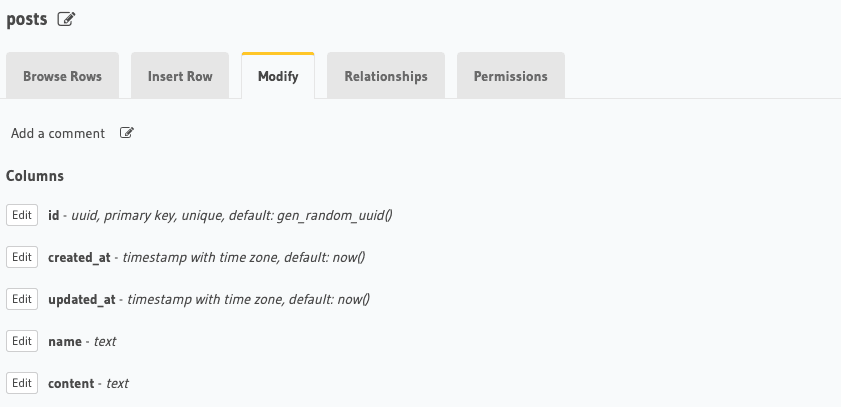
Task: Click Edit for updated_at column
Action: coord(22,299)
